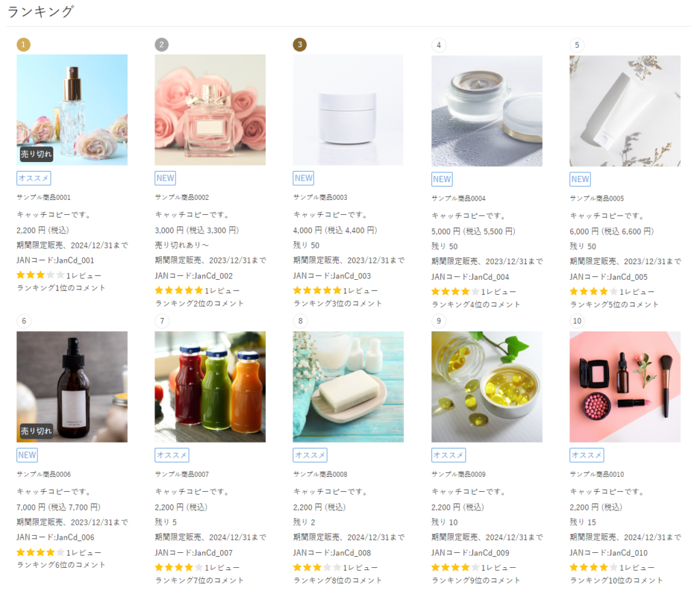Click the rank 4 number badge
Screen dimensions: 700x600
click(x=438, y=46)
